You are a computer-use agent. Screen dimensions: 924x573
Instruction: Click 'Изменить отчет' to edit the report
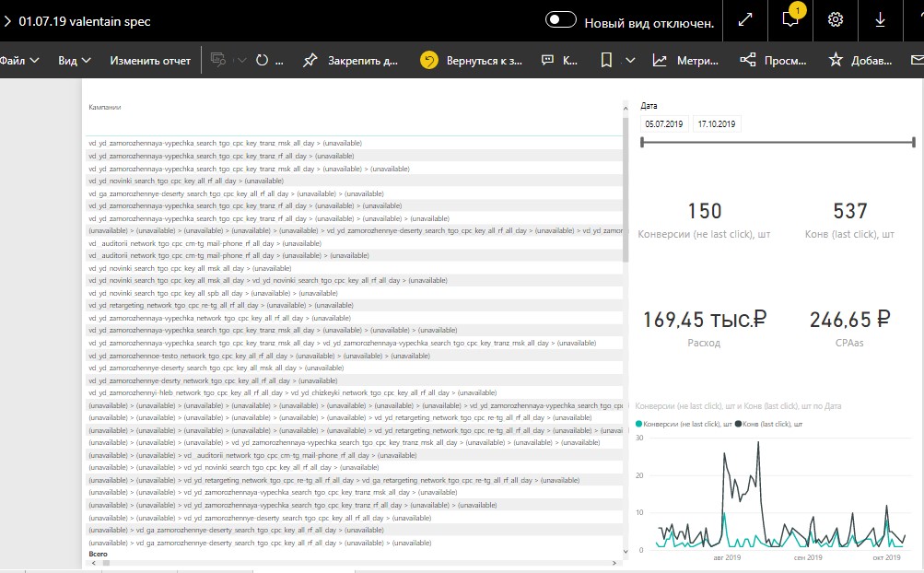point(150,60)
